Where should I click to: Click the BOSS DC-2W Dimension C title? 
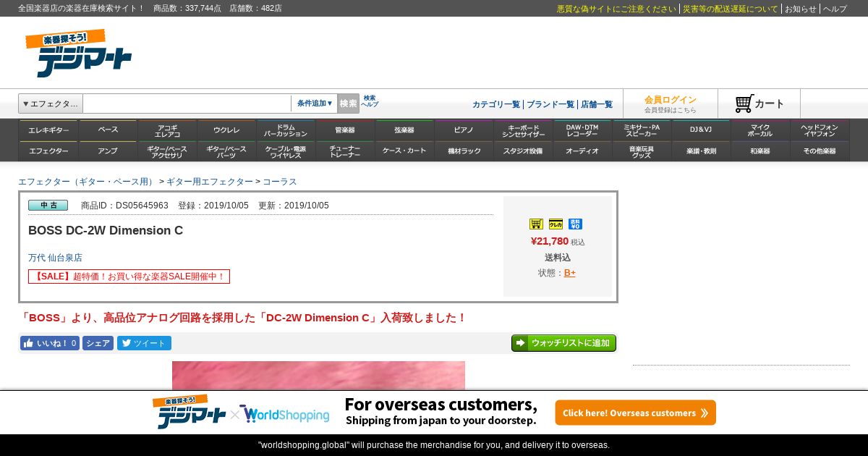coord(106,230)
